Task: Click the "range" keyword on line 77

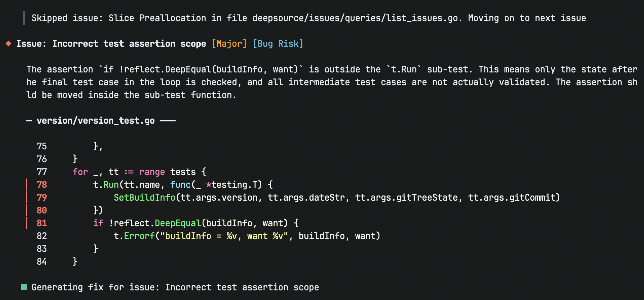Action: click(x=152, y=172)
